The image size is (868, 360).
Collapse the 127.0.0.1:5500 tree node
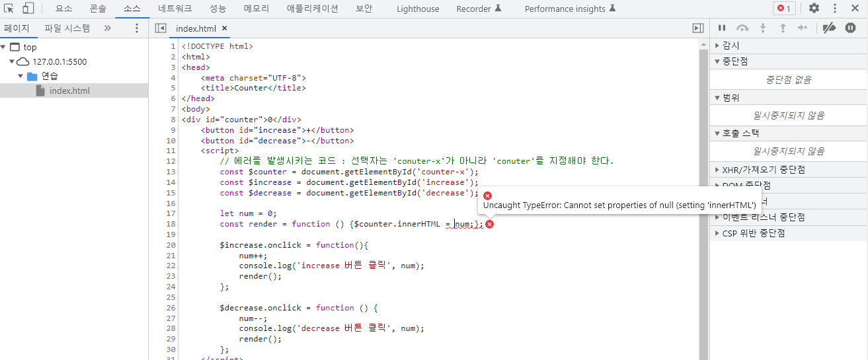pos(12,61)
